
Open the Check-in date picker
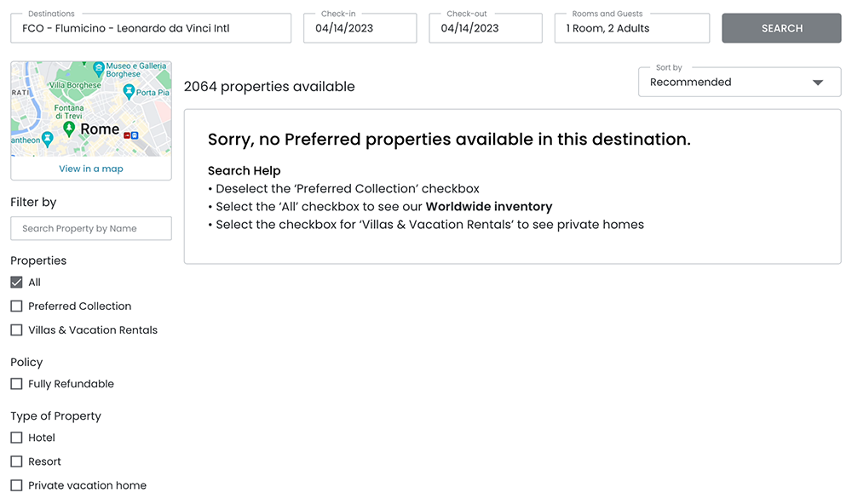point(360,28)
